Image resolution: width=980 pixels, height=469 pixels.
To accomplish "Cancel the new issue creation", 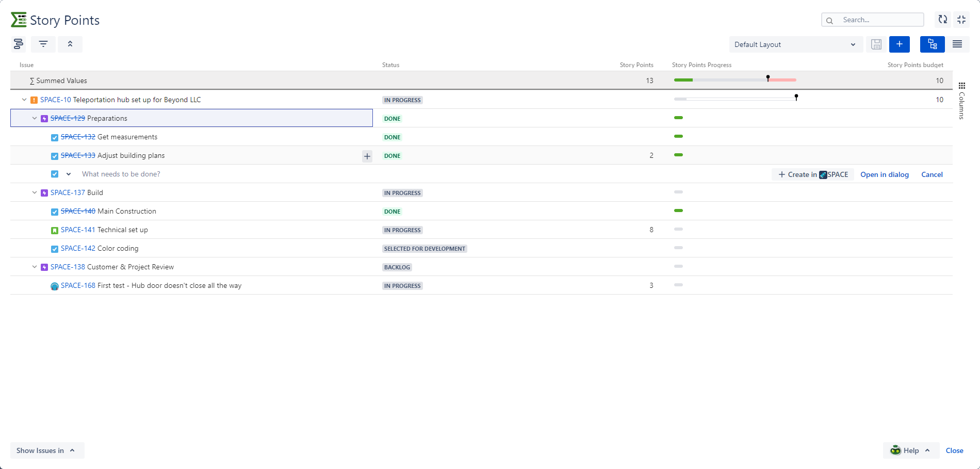I will point(932,174).
